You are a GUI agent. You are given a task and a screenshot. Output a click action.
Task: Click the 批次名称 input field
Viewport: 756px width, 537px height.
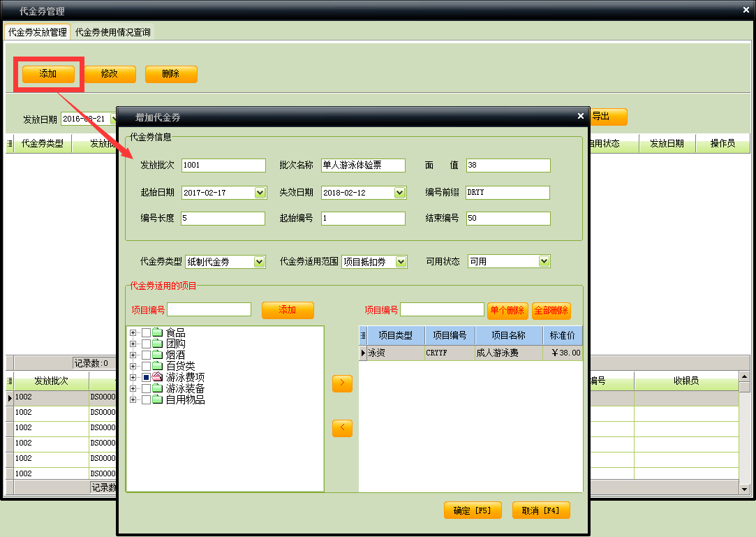(363, 165)
